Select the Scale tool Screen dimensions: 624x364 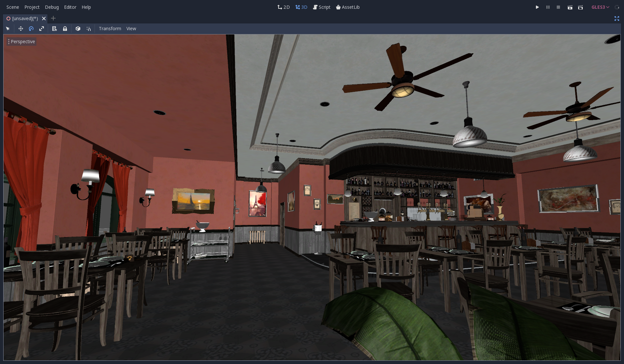[x=42, y=29]
